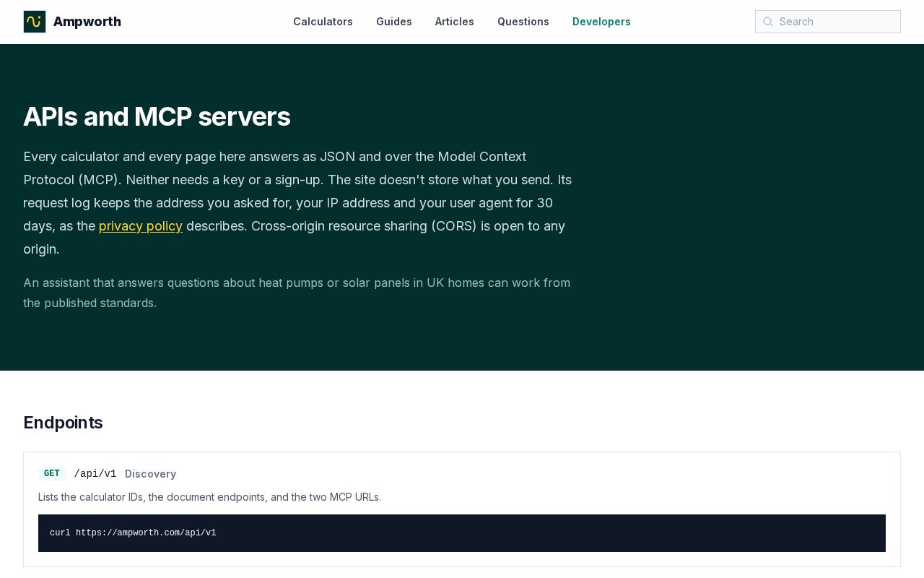Click the Lists the calculator IDs description
Image resolution: width=924 pixels, height=578 pixels.
pos(209,497)
